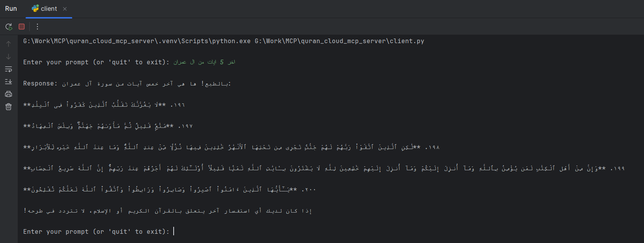Image resolution: width=644 pixels, height=243 pixels.
Task: Click the verse line numbered ١٩٨
Action: 231,147
